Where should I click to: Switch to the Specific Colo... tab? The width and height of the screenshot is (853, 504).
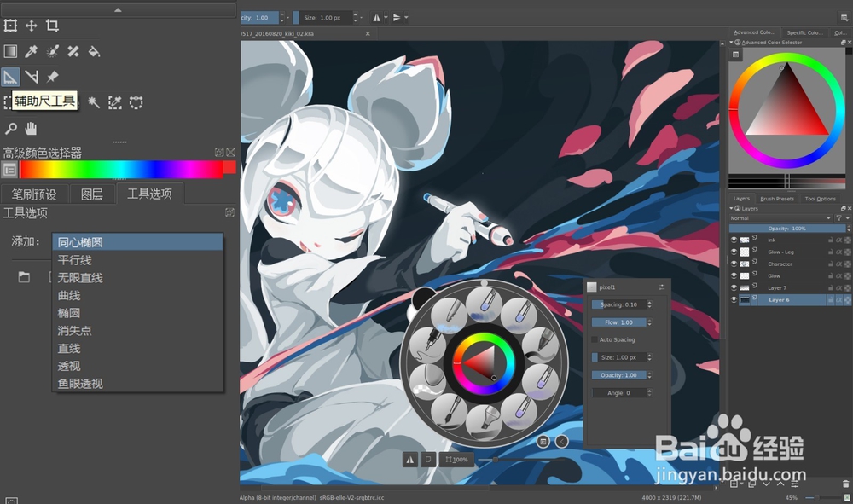point(804,32)
